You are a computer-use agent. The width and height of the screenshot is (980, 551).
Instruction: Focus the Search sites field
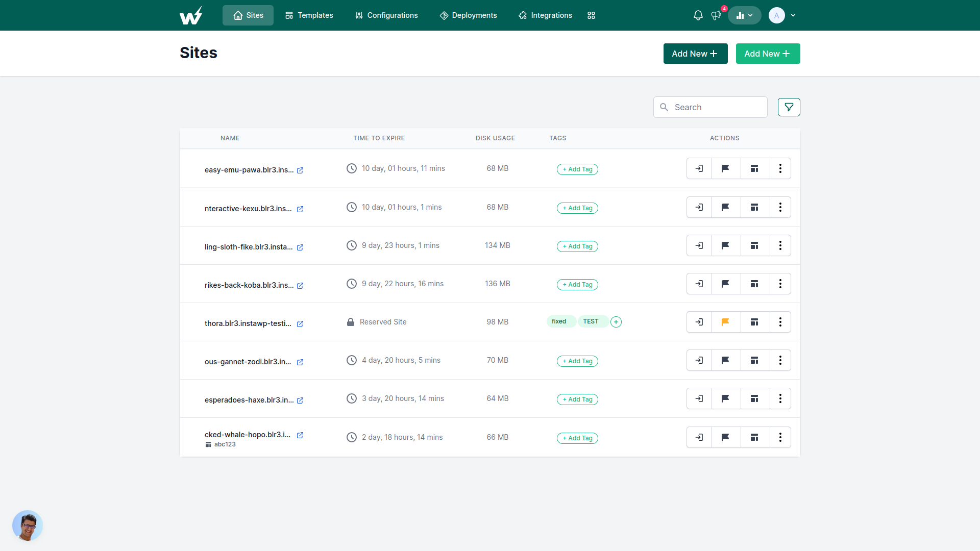[x=710, y=107]
